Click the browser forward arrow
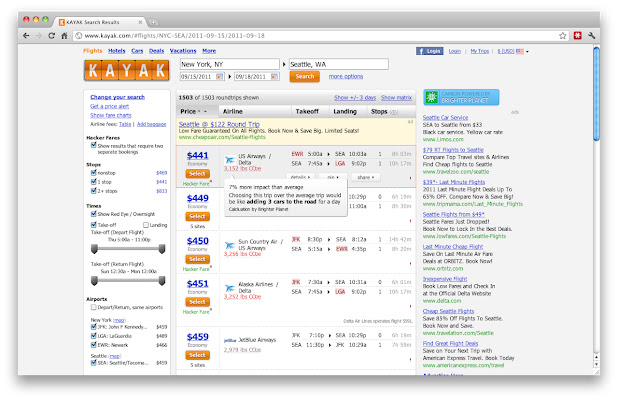618x400 pixels. (39, 36)
